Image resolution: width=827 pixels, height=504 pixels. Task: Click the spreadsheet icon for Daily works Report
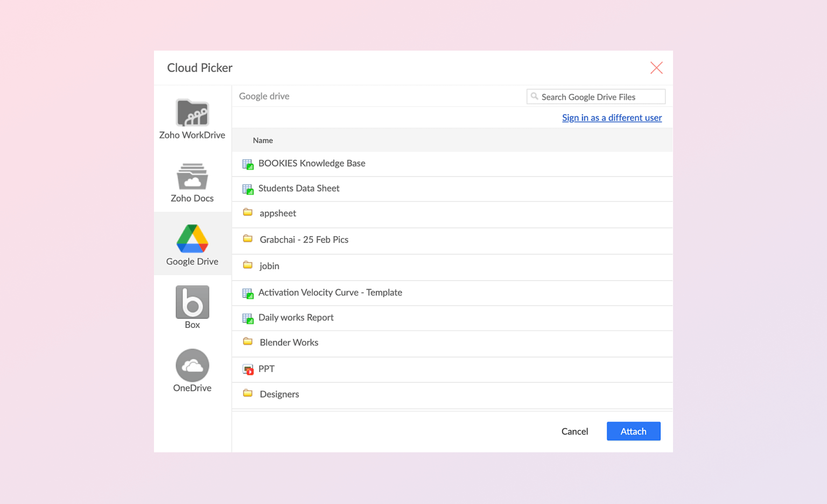tap(248, 318)
